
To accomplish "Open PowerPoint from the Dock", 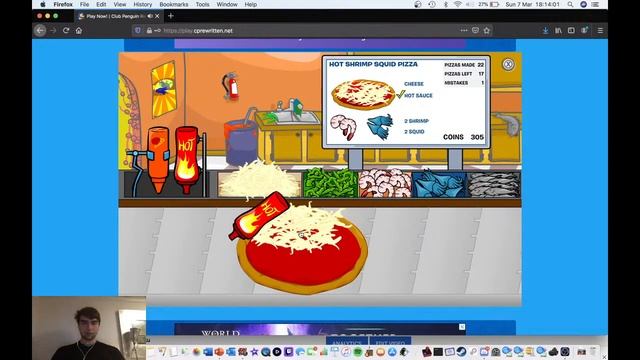I will tap(219, 352).
